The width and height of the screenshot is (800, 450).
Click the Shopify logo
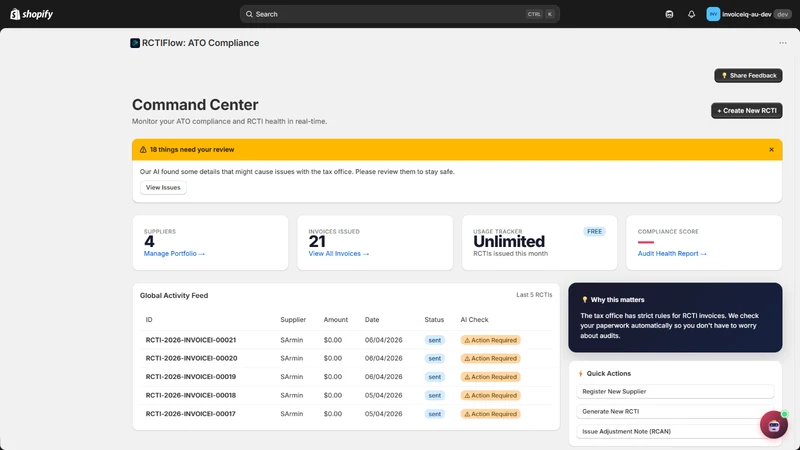[32, 14]
